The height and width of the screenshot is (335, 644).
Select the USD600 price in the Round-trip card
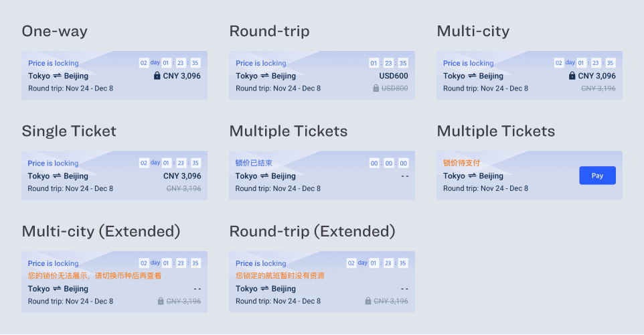394,76
